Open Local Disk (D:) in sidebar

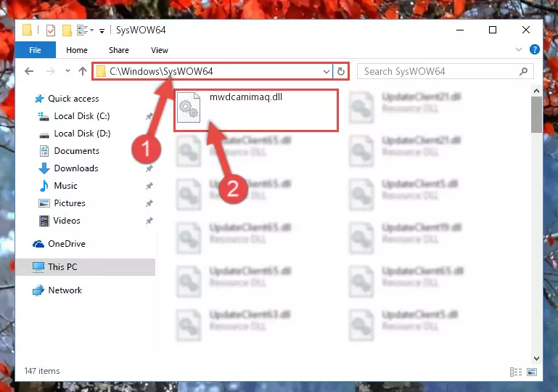point(82,134)
